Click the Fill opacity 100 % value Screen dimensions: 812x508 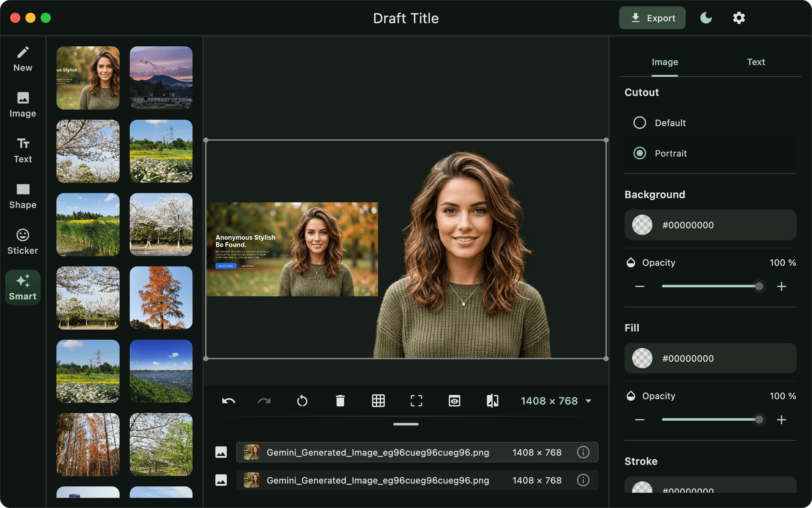point(783,396)
